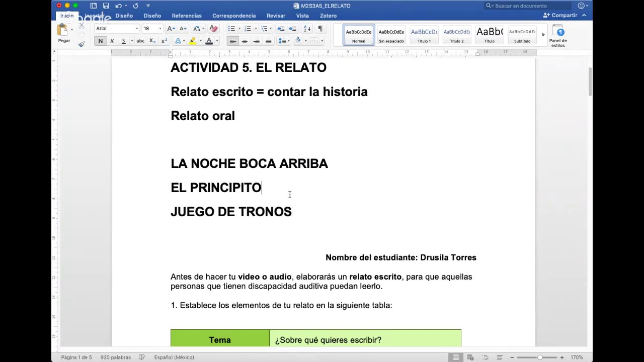Open the Panel de estilos
Screen dimensions: 644x362
[x=558, y=36]
